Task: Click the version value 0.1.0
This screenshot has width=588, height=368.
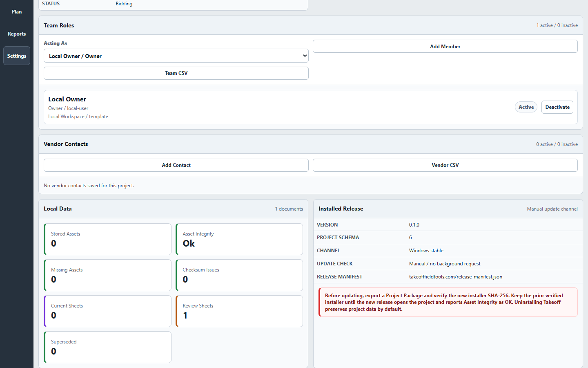Action: pyautogui.click(x=414, y=225)
